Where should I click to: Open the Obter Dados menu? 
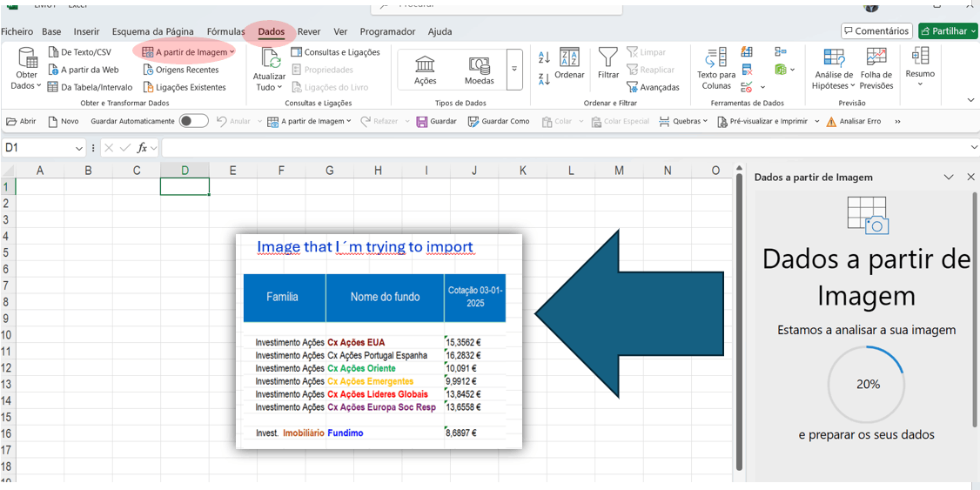tap(27, 70)
